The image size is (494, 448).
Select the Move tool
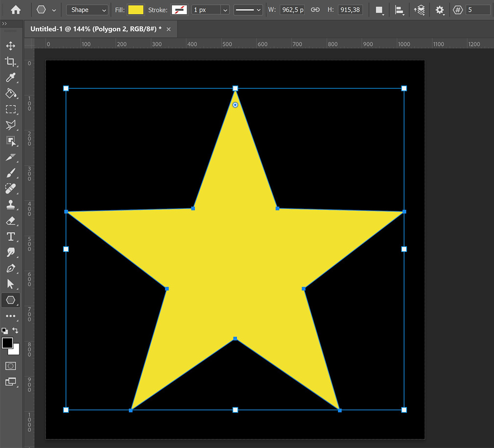pos(10,46)
